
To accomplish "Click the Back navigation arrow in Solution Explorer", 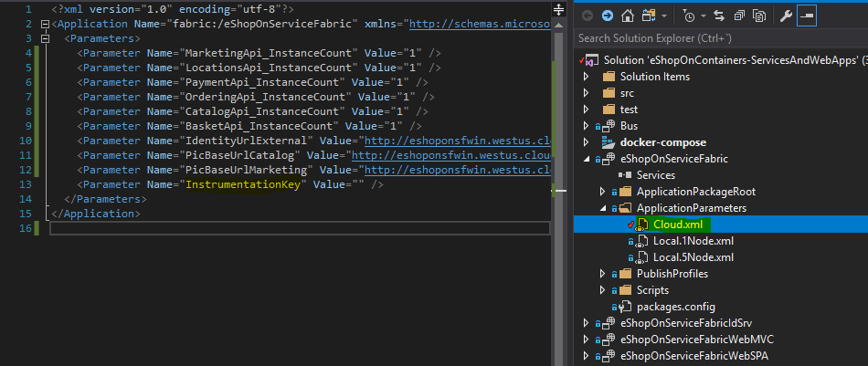I will click(587, 16).
